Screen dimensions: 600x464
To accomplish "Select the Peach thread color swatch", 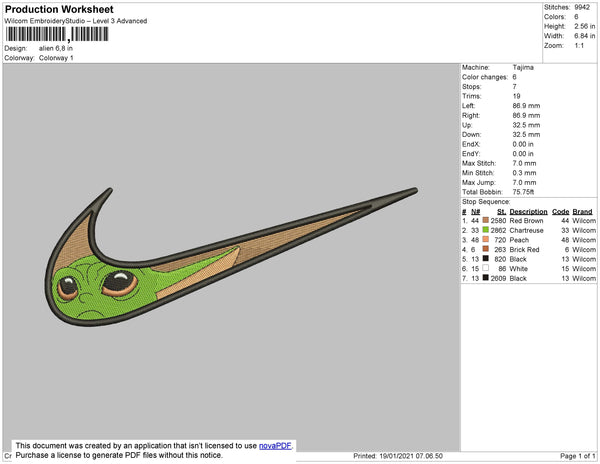I will point(486,240).
